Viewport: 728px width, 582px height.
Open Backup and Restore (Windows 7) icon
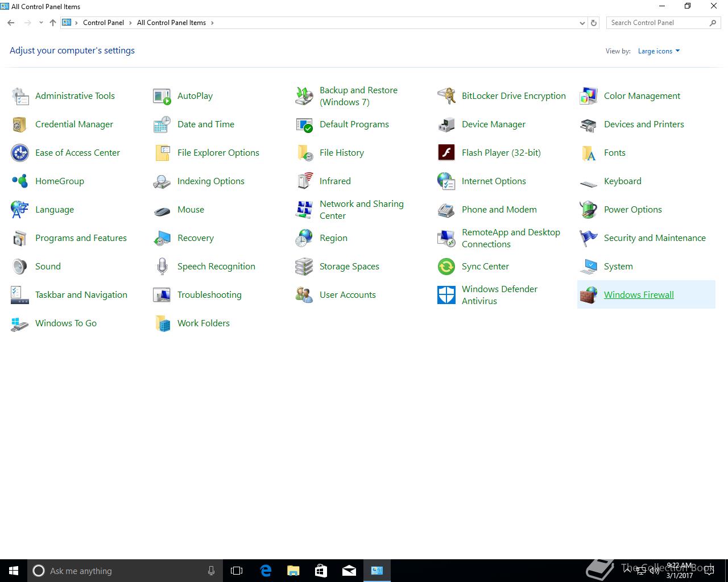pyautogui.click(x=304, y=96)
